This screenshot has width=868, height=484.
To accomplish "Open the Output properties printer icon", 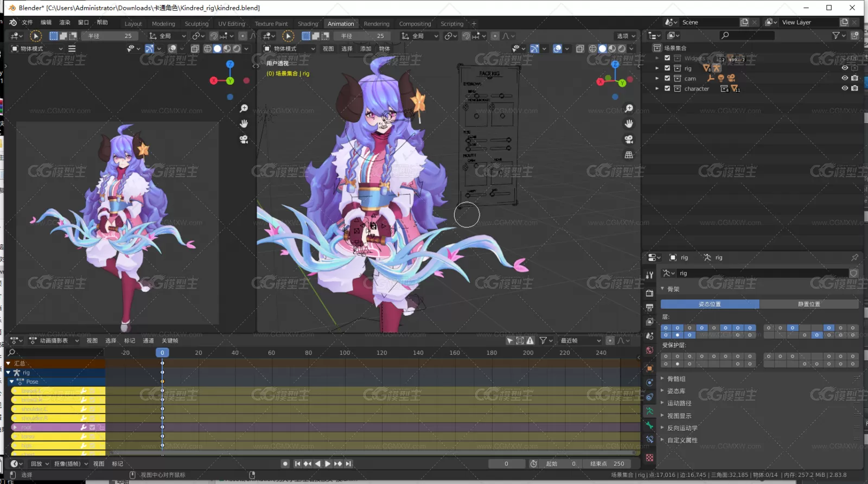I will tap(649, 308).
